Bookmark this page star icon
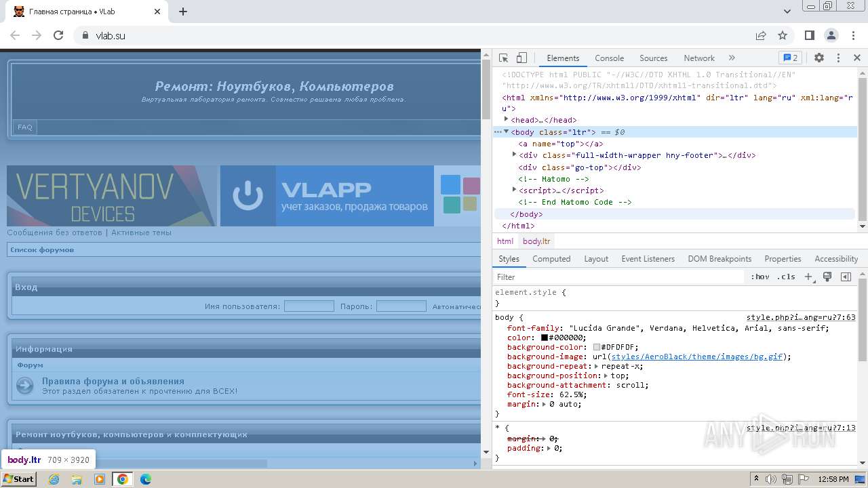Screen dimensions: 868x488 (783, 35)
